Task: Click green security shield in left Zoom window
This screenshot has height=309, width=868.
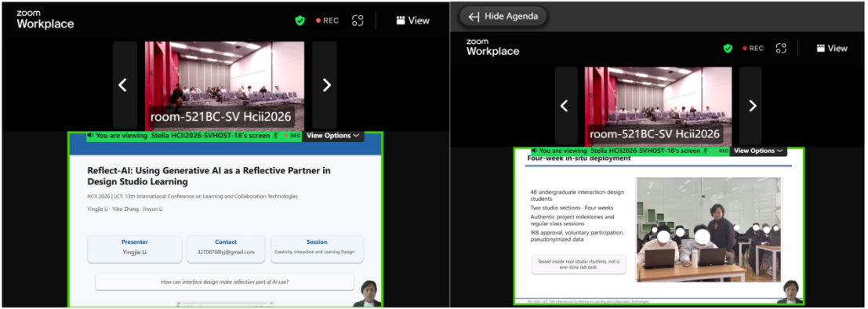Action: (300, 20)
